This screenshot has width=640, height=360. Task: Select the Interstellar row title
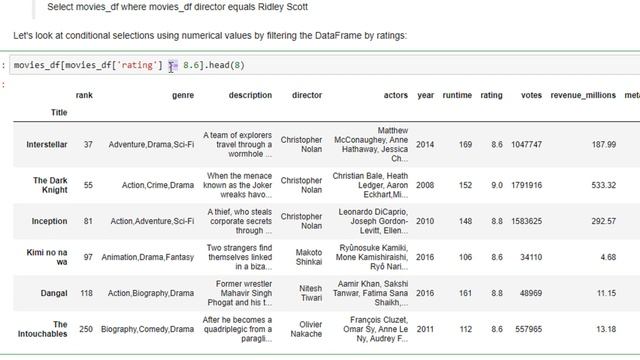pyautogui.click(x=47, y=144)
